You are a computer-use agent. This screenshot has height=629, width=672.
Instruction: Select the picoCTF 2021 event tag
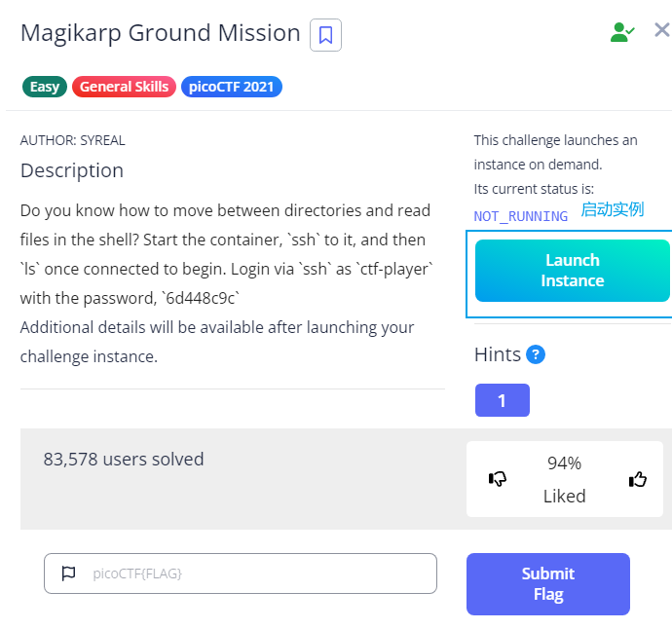(x=231, y=87)
